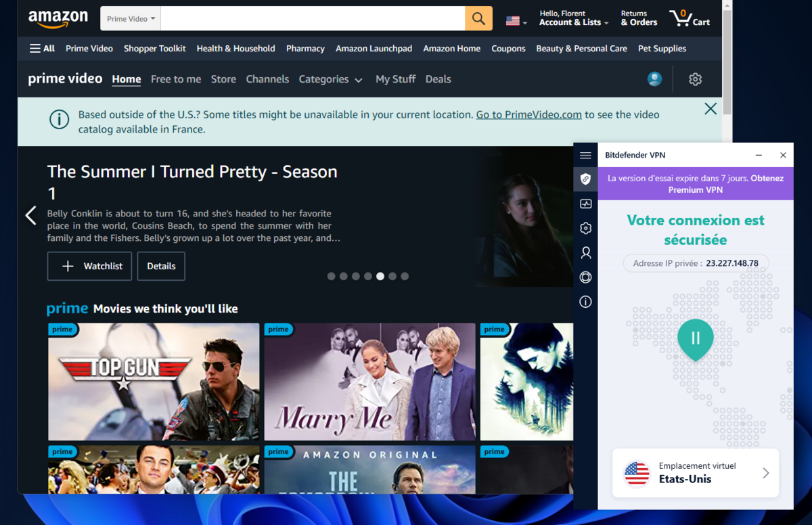Open the Emplacement virtuel Etats-Unis selector
The image size is (812, 525).
point(696,474)
